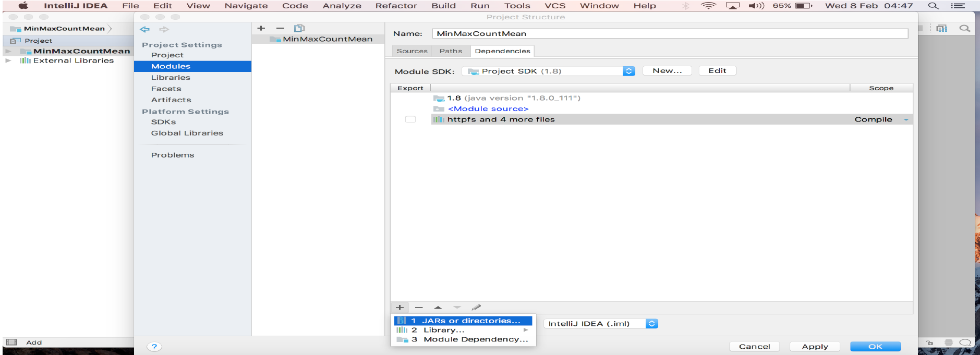Click inside the module Name field
This screenshot has width=980, height=355.
(670, 33)
